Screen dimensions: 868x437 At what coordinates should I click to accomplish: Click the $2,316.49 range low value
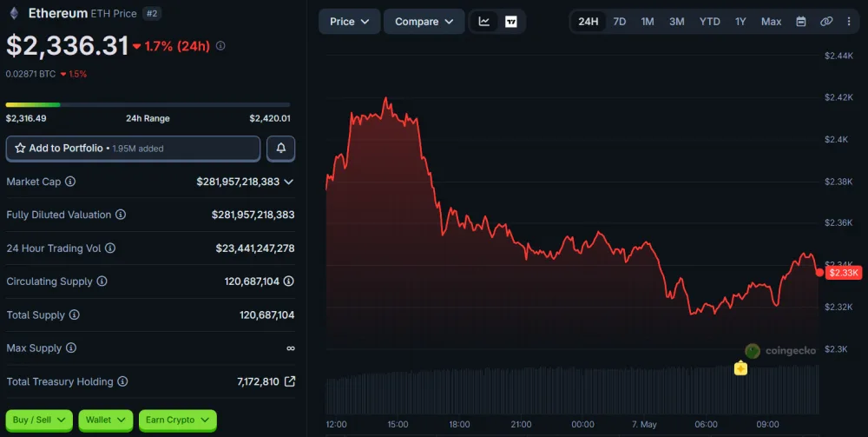[x=26, y=118]
